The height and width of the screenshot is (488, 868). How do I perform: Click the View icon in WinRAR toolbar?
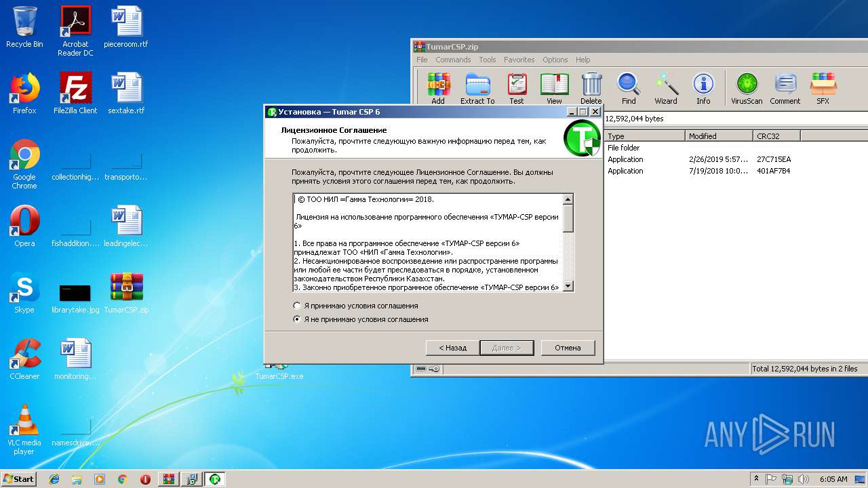click(x=554, y=89)
